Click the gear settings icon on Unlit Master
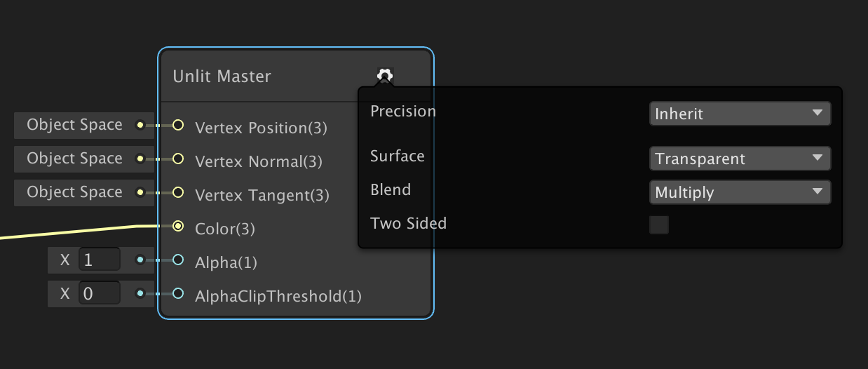Image resolution: width=868 pixels, height=369 pixels. click(385, 76)
